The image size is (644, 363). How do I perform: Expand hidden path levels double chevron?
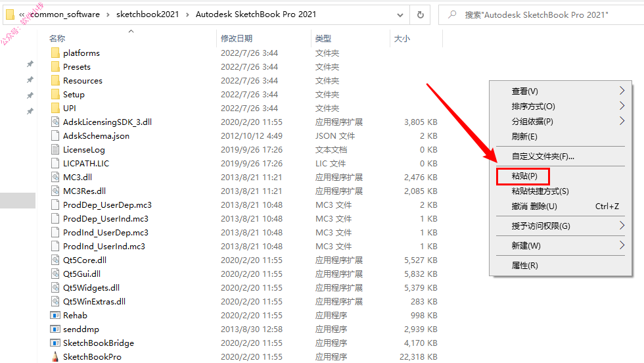[x=22, y=15]
